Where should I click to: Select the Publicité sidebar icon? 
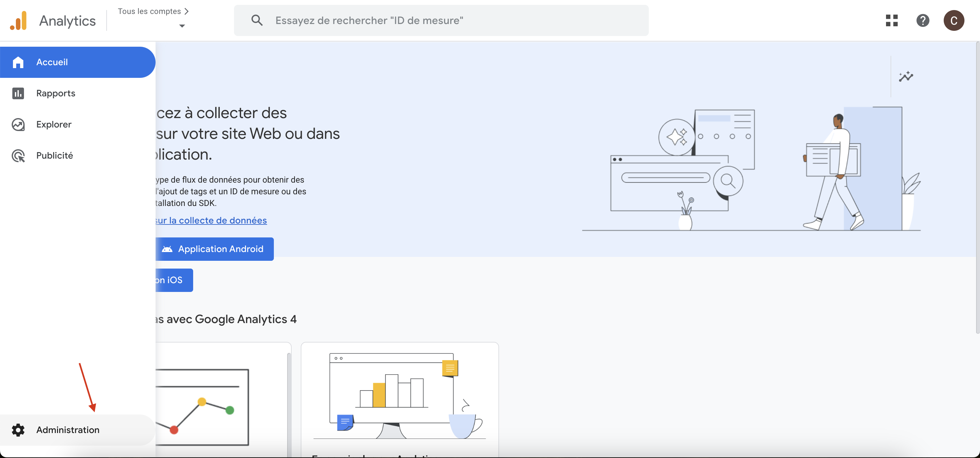click(18, 155)
